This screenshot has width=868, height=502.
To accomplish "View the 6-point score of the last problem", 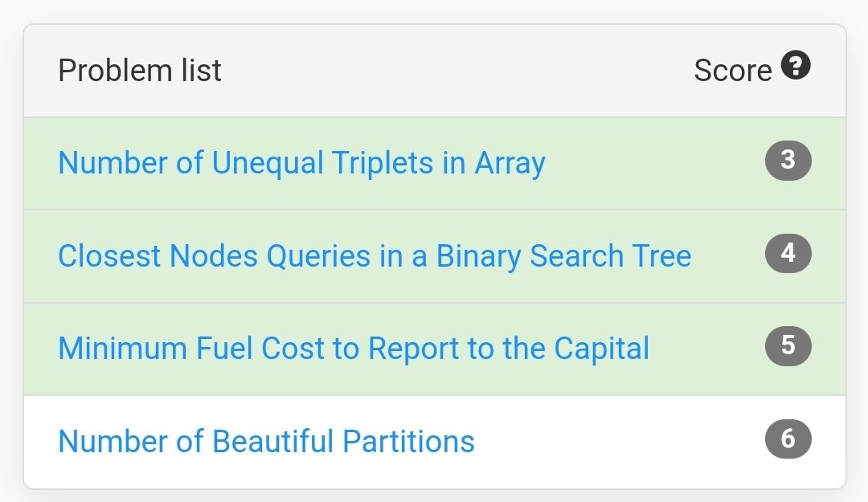I will coord(788,439).
